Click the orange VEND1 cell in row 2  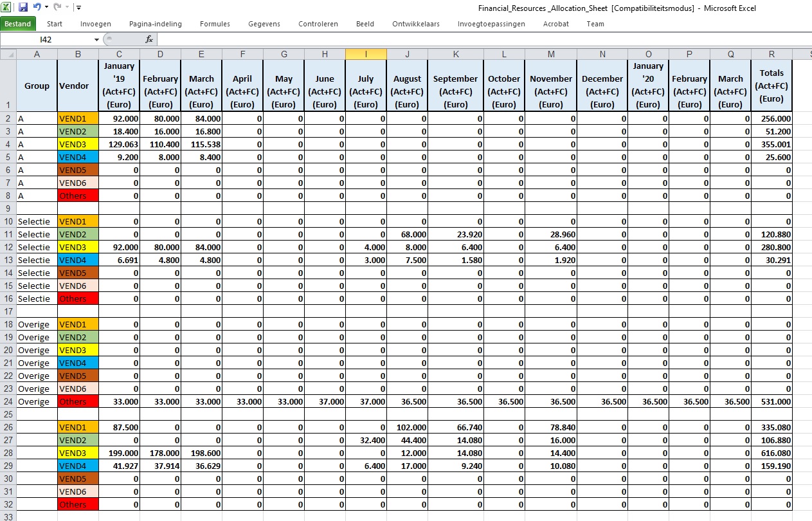(x=78, y=118)
